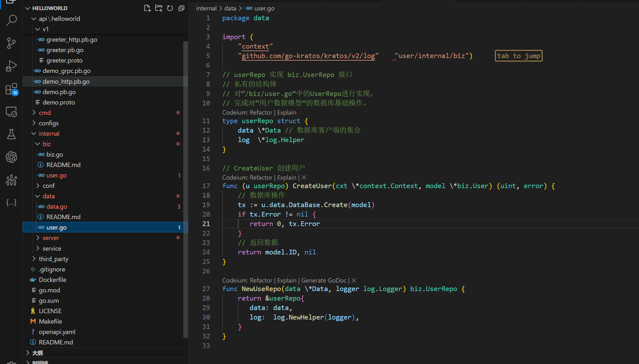Viewport: 639px width, 364px height.
Task: Open demo_grpc.pb.go file
Action: point(105,71)
